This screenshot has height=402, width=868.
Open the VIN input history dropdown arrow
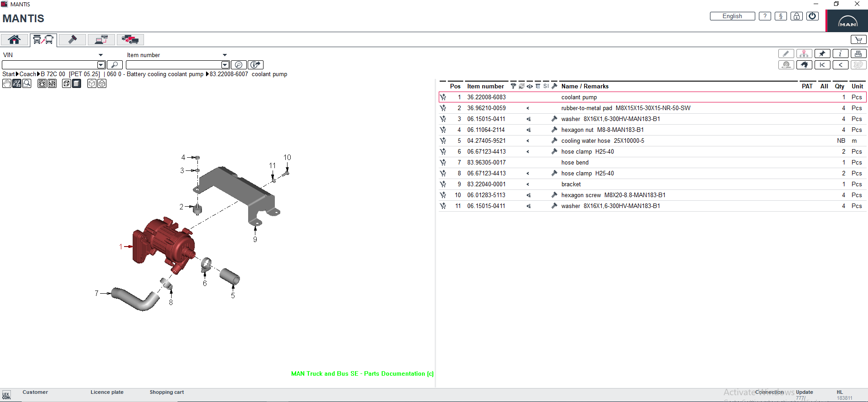point(101,65)
